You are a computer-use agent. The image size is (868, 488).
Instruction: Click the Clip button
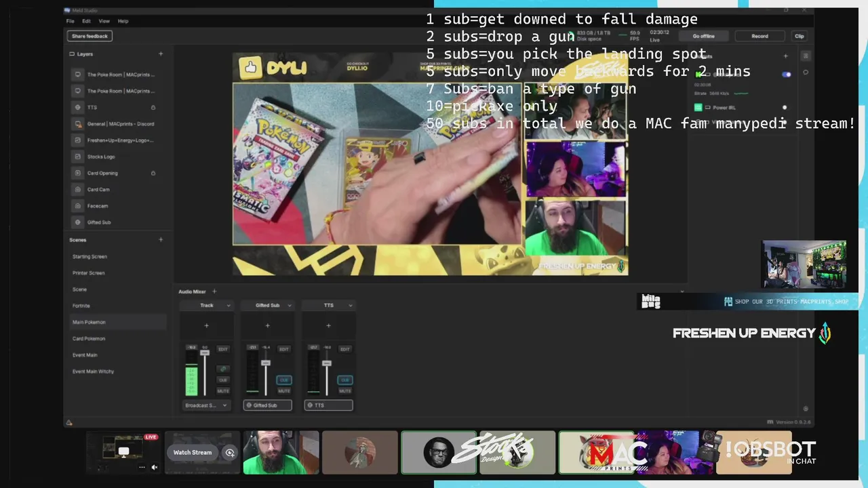(800, 36)
